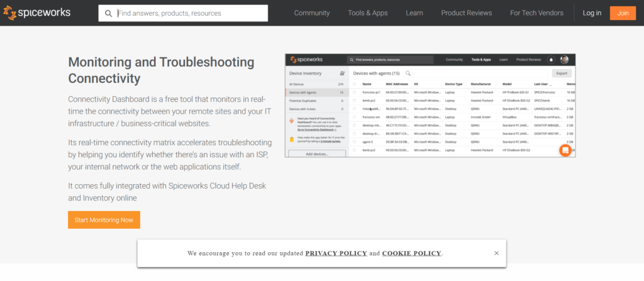Select Potential Duplicates in the sidebar
The height and width of the screenshot is (281, 644).
point(317,101)
